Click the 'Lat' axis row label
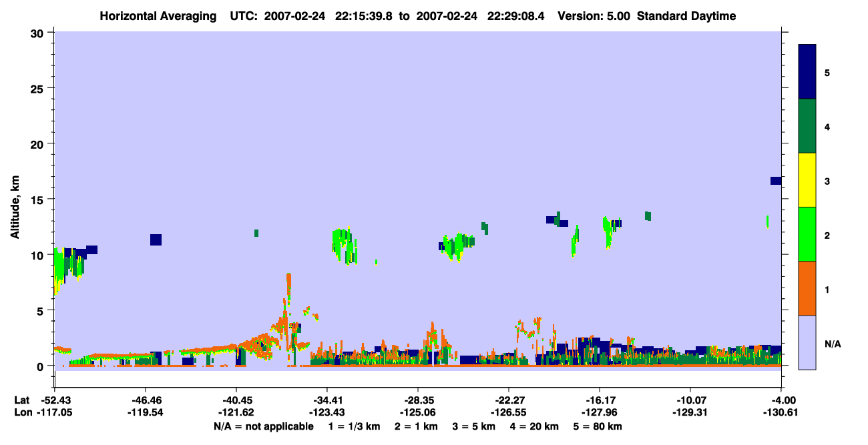Screen dimensions: 868x445 tap(21, 400)
